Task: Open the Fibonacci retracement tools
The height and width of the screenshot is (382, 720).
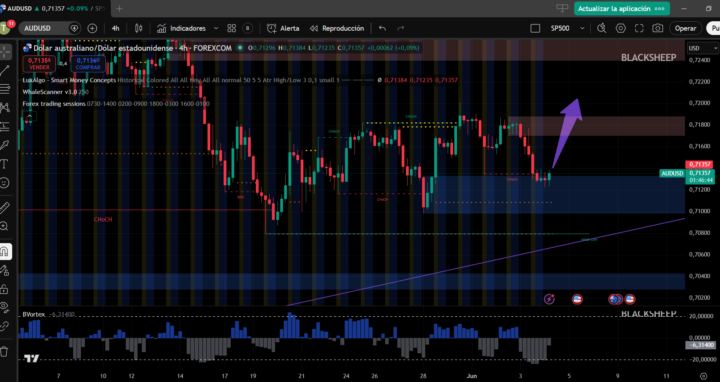Action: tap(5, 89)
